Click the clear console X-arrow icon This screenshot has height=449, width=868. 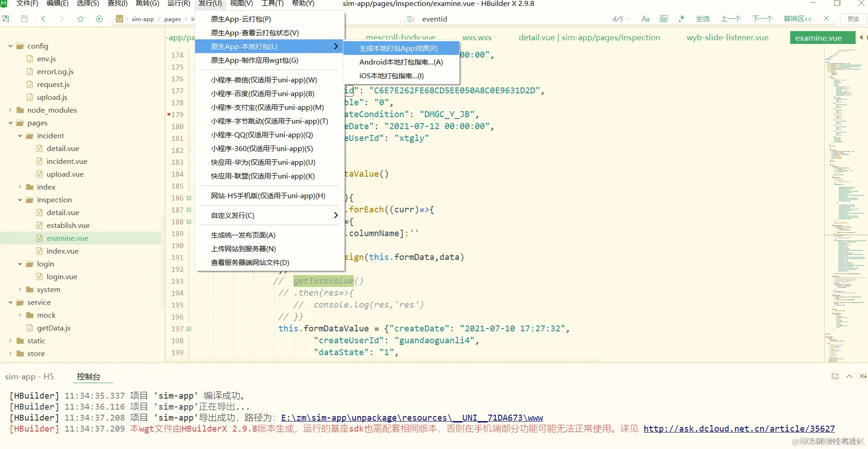point(863,376)
